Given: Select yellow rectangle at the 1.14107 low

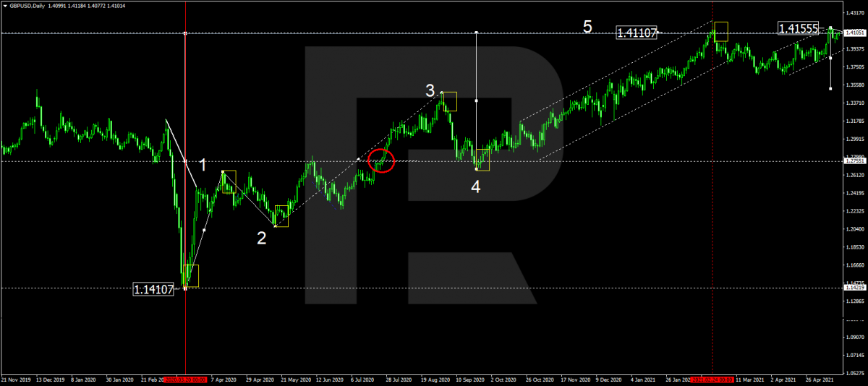Looking at the screenshot, I should [192, 275].
